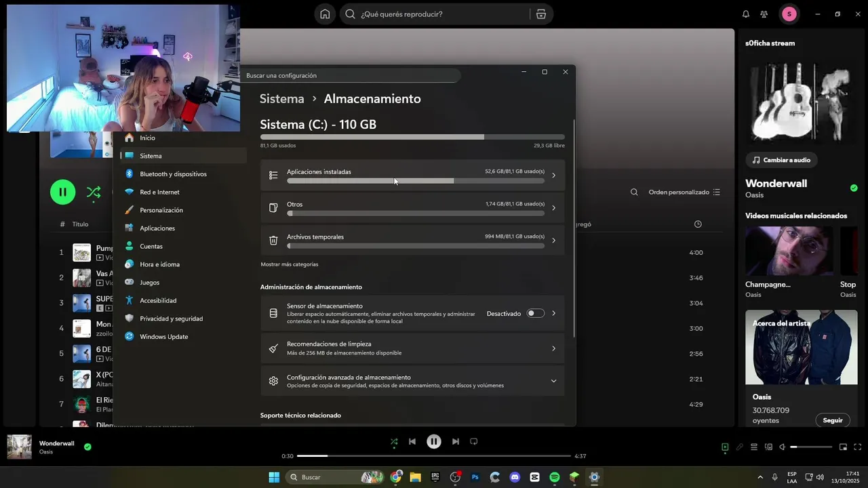This screenshot has height=488, width=868.
Task: Open Spotify profile avatar S
Action: click(789, 14)
